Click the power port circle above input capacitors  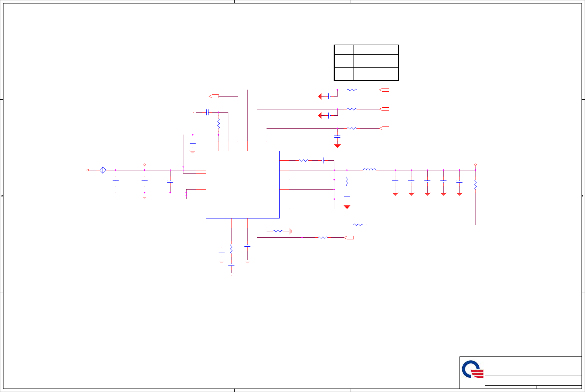(x=145, y=164)
